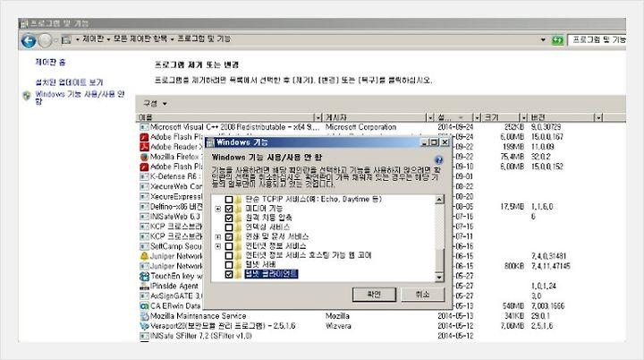Expand the 인쇄 및 문서 서비스 node
The height and width of the screenshot is (360, 644).
[x=218, y=237]
